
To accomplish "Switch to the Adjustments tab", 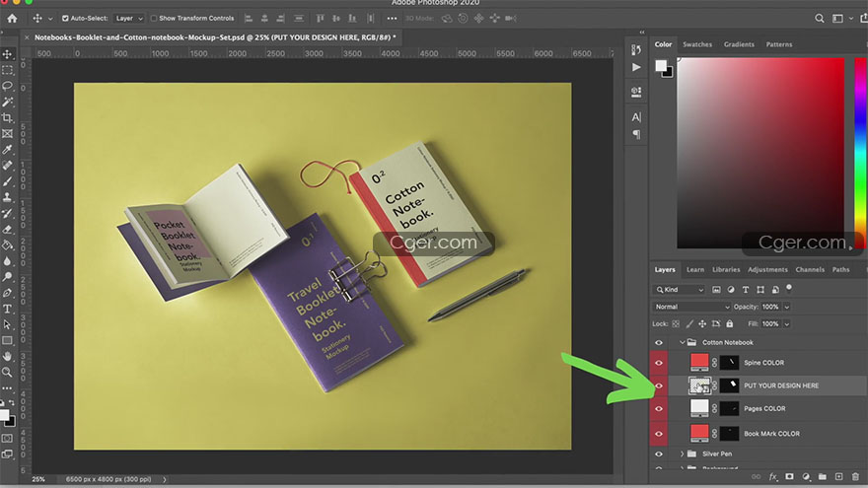I will (x=767, y=269).
